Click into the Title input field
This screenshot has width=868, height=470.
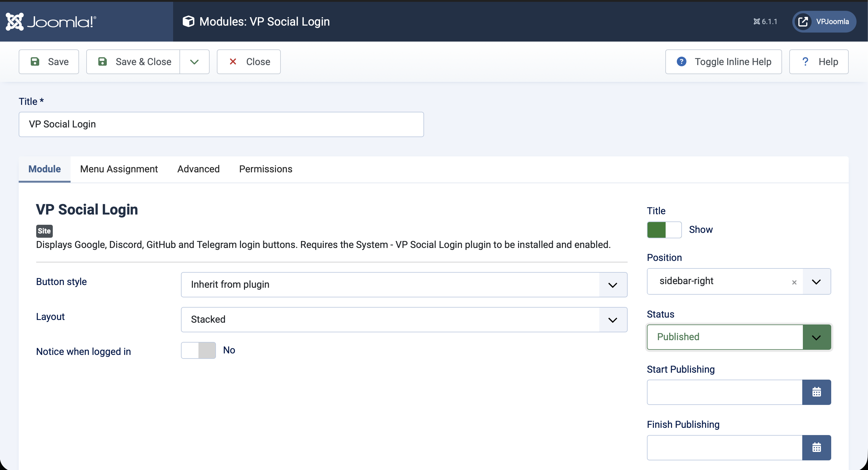pos(221,124)
